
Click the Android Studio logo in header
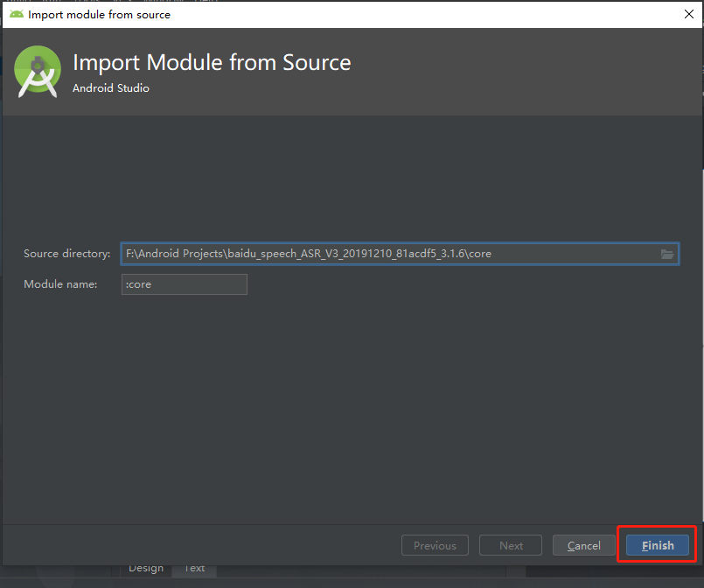(x=38, y=72)
